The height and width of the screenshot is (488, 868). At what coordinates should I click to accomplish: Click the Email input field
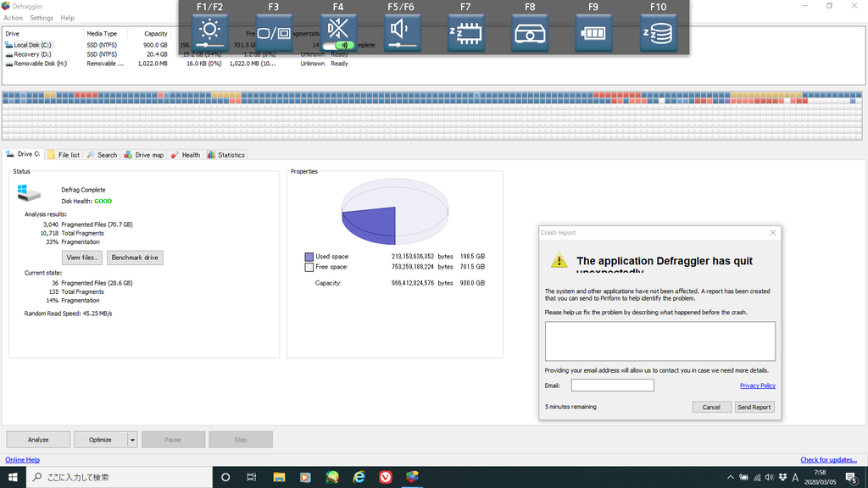click(612, 385)
